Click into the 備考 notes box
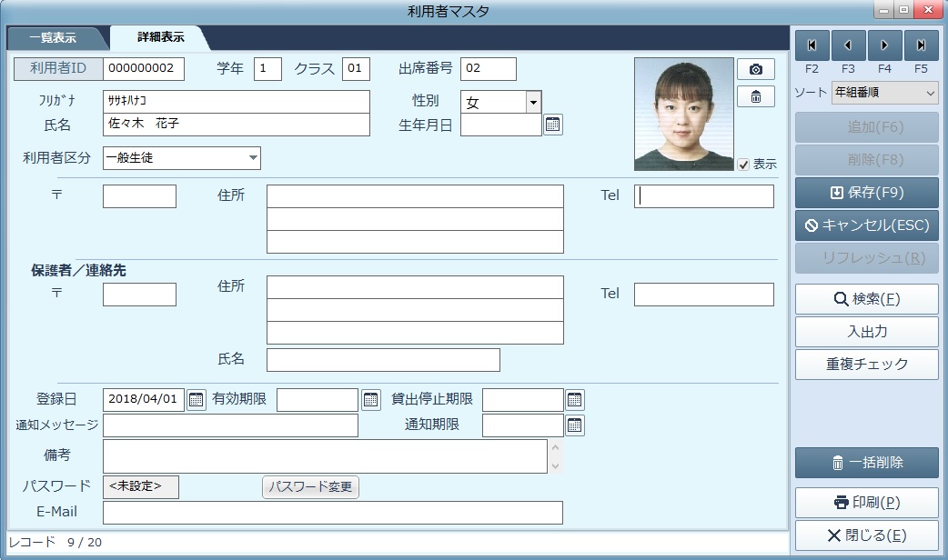Image resolution: width=948 pixels, height=560 pixels. click(326, 456)
